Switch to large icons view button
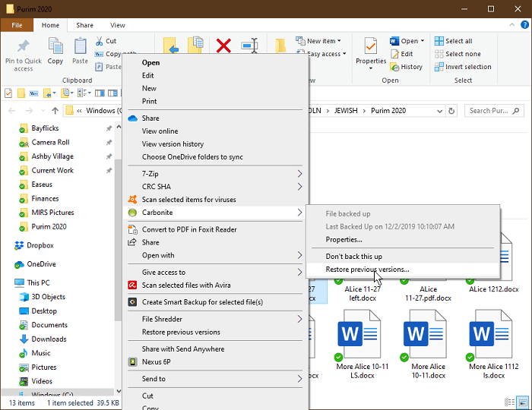 pyautogui.click(x=523, y=402)
